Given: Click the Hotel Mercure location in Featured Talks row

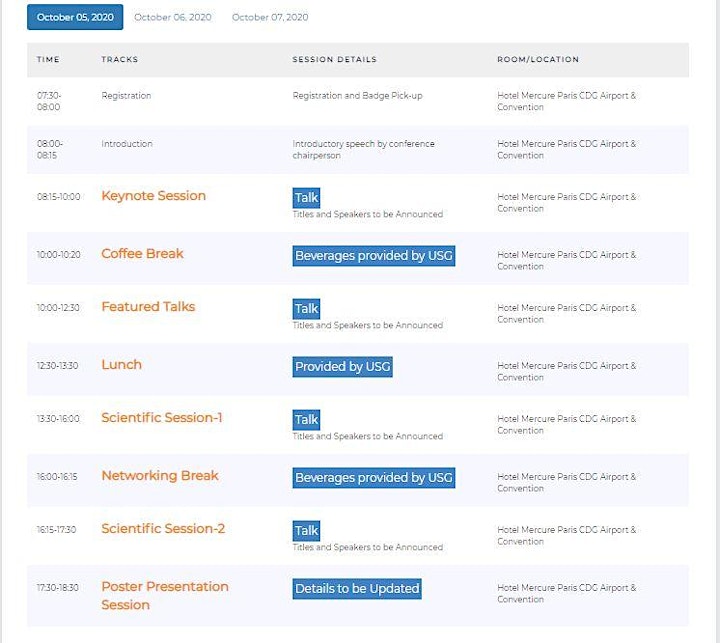Looking at the screenshot, I should tap(567, 314).
